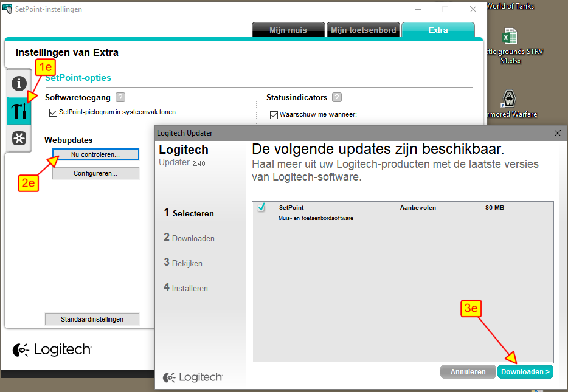The height and width of the screenshot is (392, 568).
Task: Click the Softwaretoegang help question mark
Action: pyautogui.click(x=120, y=97)
